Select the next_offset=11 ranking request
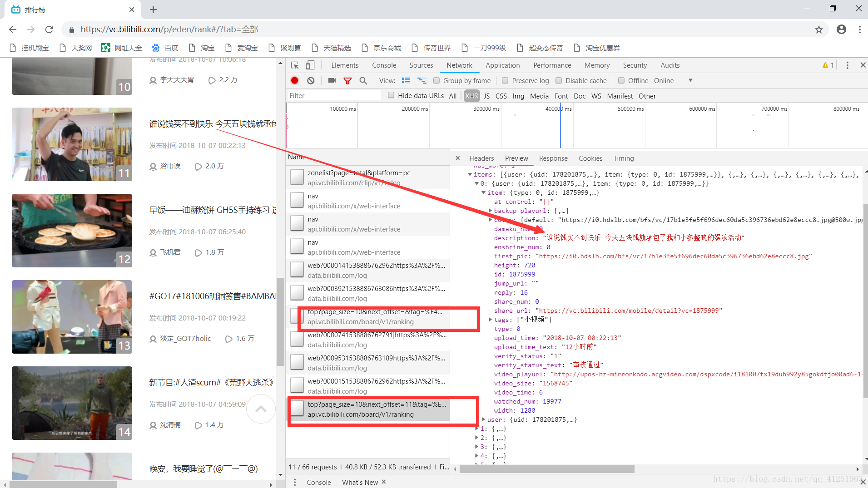The height and width of the screenshot is (488, 868). [368, 409]
